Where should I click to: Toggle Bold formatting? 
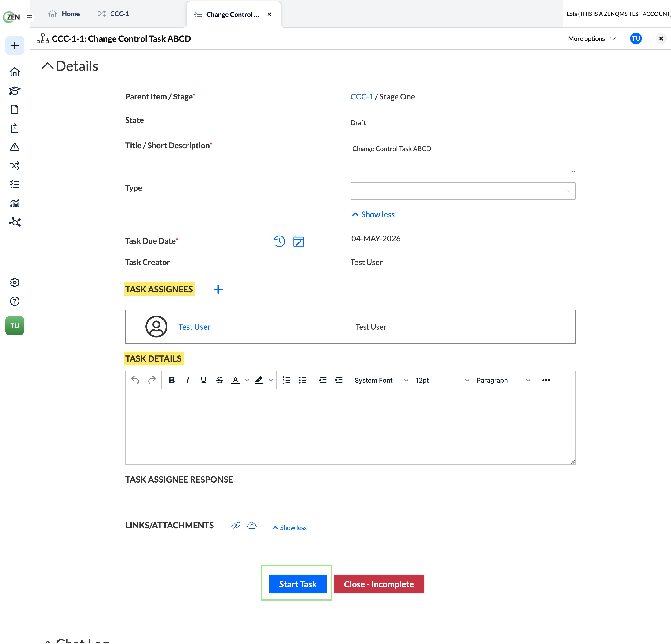(x=172, y=380)
